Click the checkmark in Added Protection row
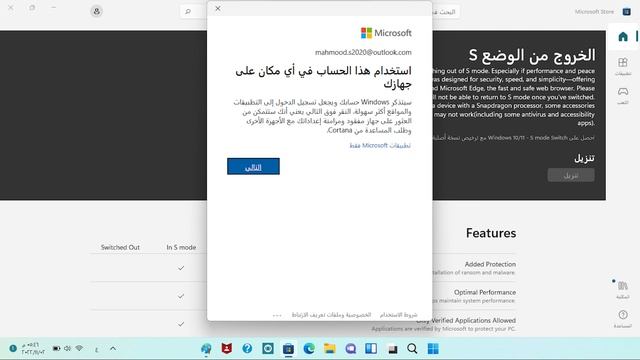Viewport: 640px width, 360px height. [x=181, y=268]
